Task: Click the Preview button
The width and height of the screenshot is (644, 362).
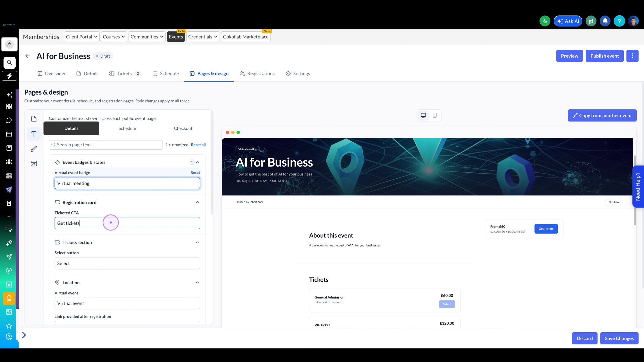Action: point(570,56)
